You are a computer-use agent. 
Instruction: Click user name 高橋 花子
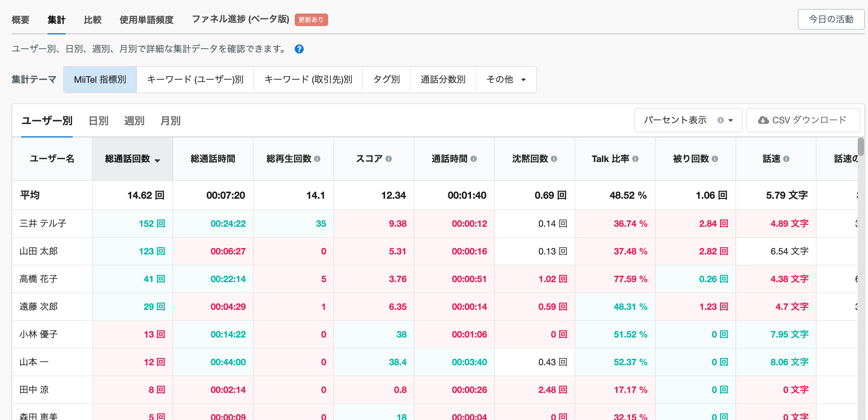click(x=38, y=279)
